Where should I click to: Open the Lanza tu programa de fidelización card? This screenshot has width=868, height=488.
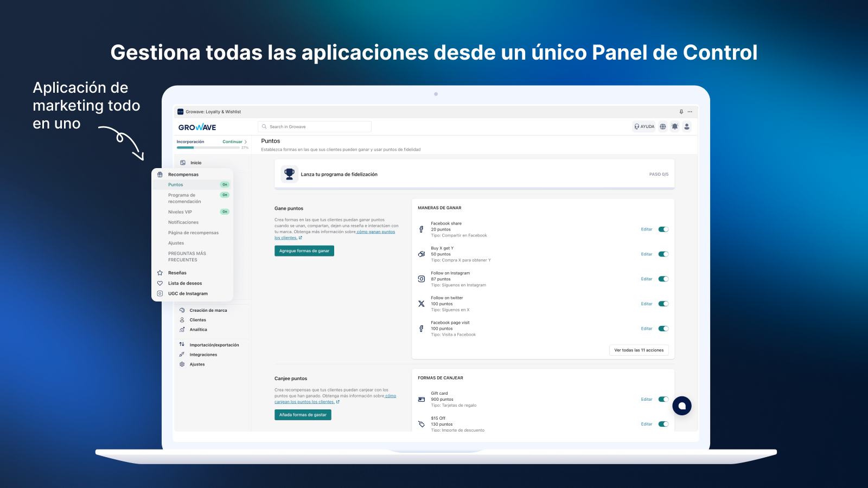[x=475, y=174]
